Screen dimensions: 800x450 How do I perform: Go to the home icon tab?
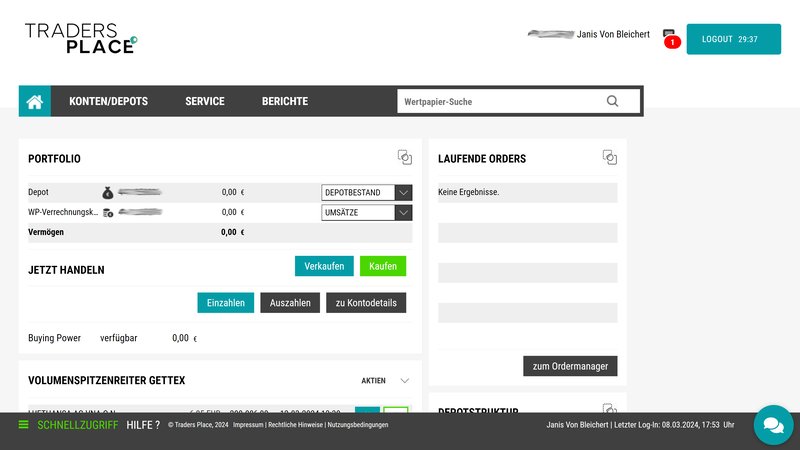coord(35,101)
